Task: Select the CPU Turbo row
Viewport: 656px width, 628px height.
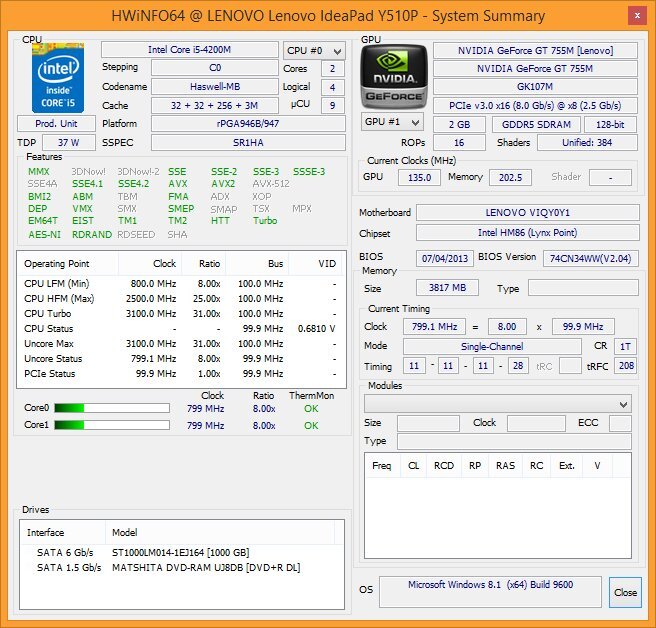Action: click(x=181, y=314)
